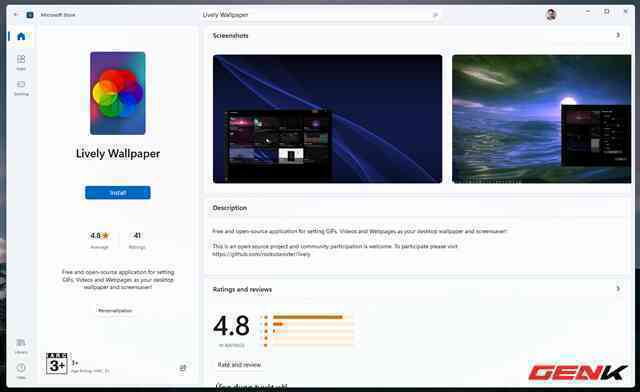Image resolution: width=640 pixels, height=392 pixels.
Task: Click the four-star rating bar
Action: (313, 324)
